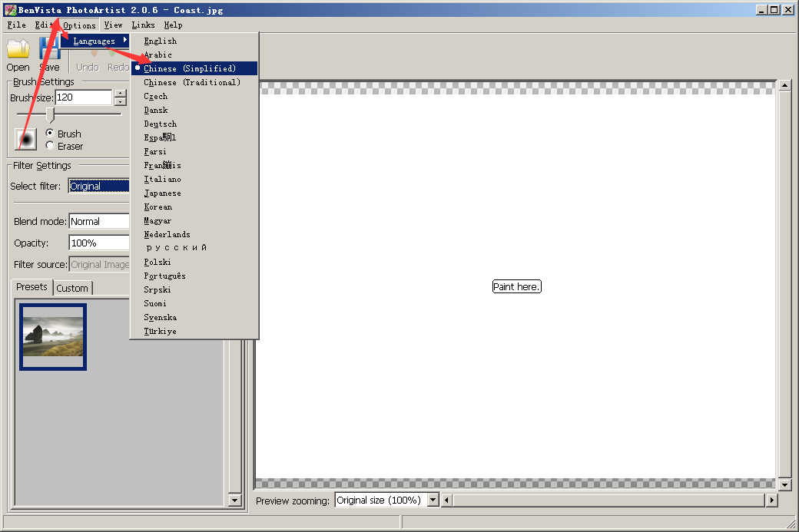Choose Türkiye language
Image resolution: width=799 pixels, height=532 pixels.
click(194, 331)
